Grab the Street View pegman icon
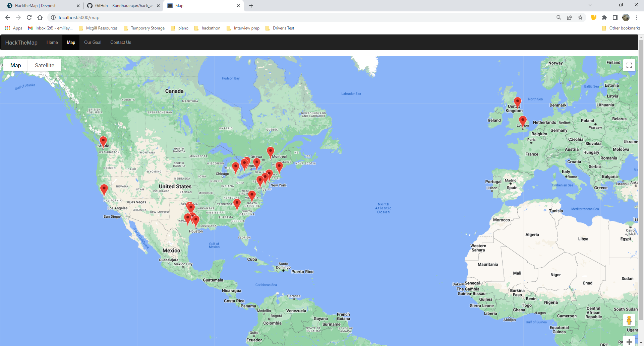Image resolution: width=644 pixels, height=346 pixels. 629,320
